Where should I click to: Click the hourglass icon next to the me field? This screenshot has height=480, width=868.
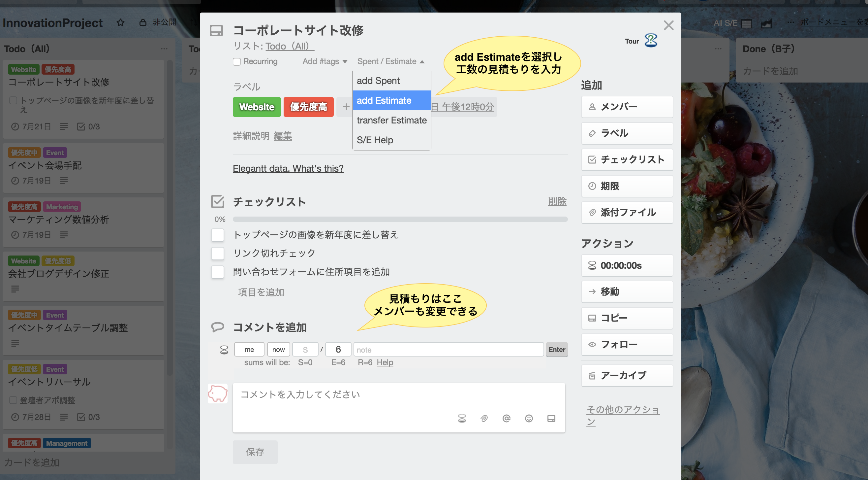224,350
